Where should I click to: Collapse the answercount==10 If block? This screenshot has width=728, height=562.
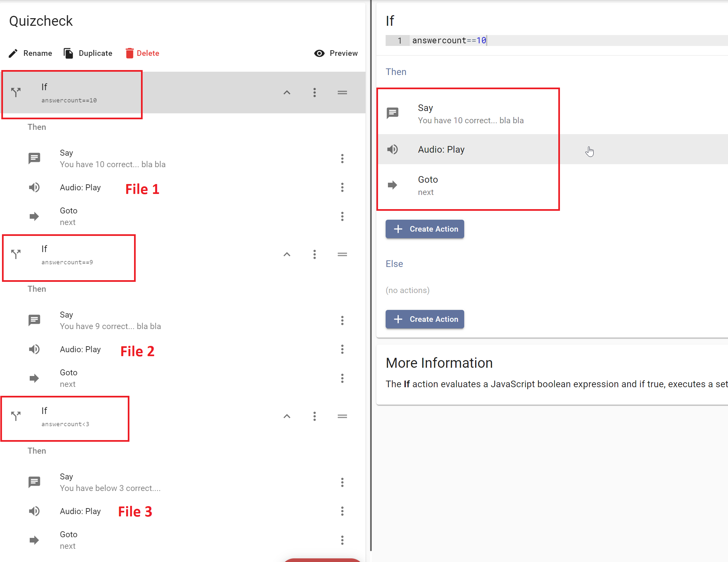pyautogui.click(x=287, y=93)
